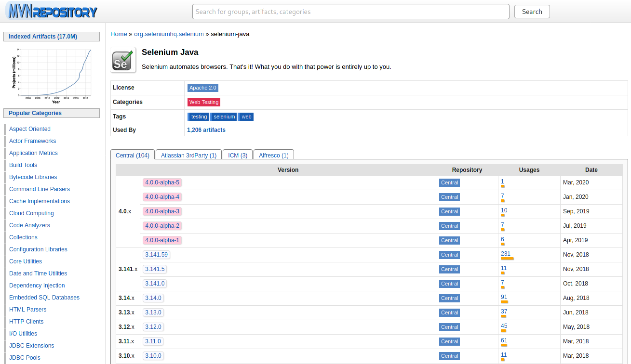This screenshot has height=364, width=631.
Task: Open the Application Metrics category
Action: 33,153
